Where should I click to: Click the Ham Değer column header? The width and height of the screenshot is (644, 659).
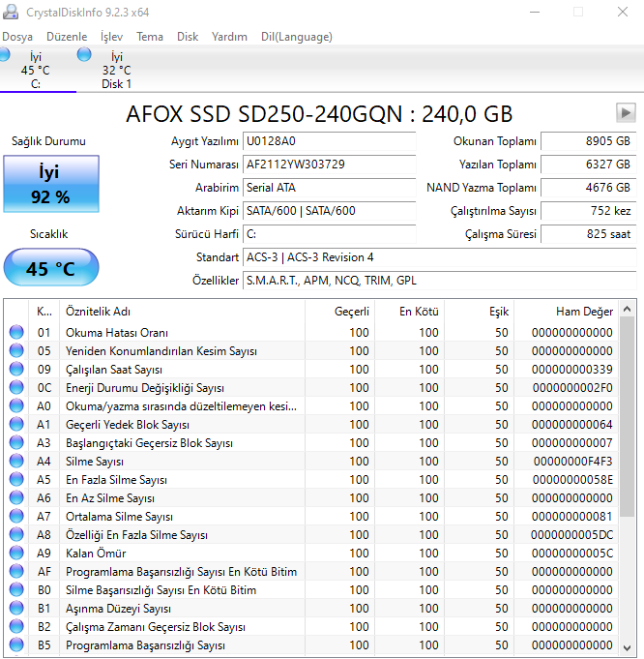(x=566, y=312)
